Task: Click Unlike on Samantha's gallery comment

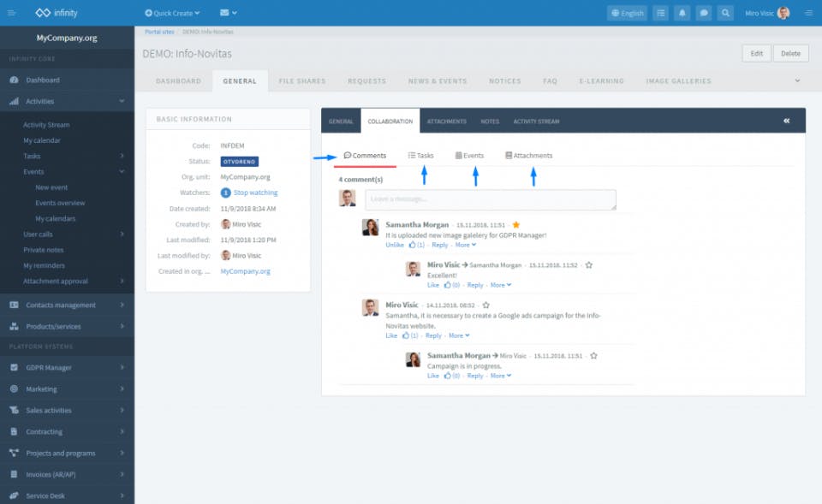Action: [x=395, y=246]
